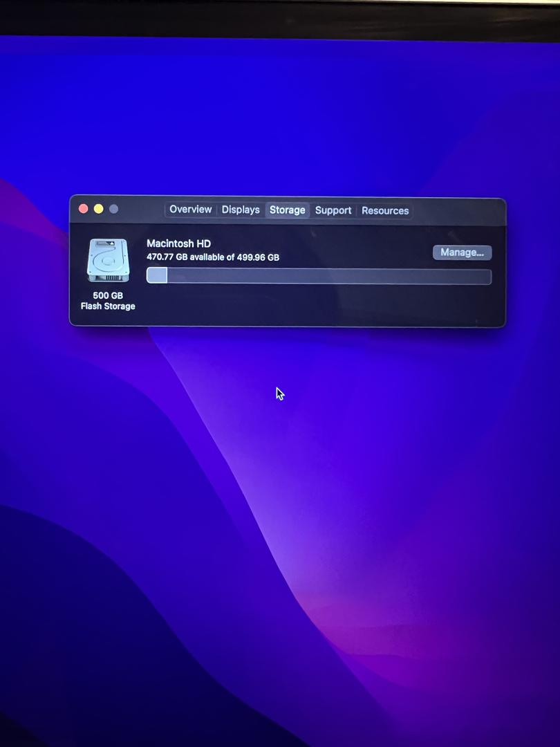
Task: Close the About This Mac window
Action: [84, 209]
